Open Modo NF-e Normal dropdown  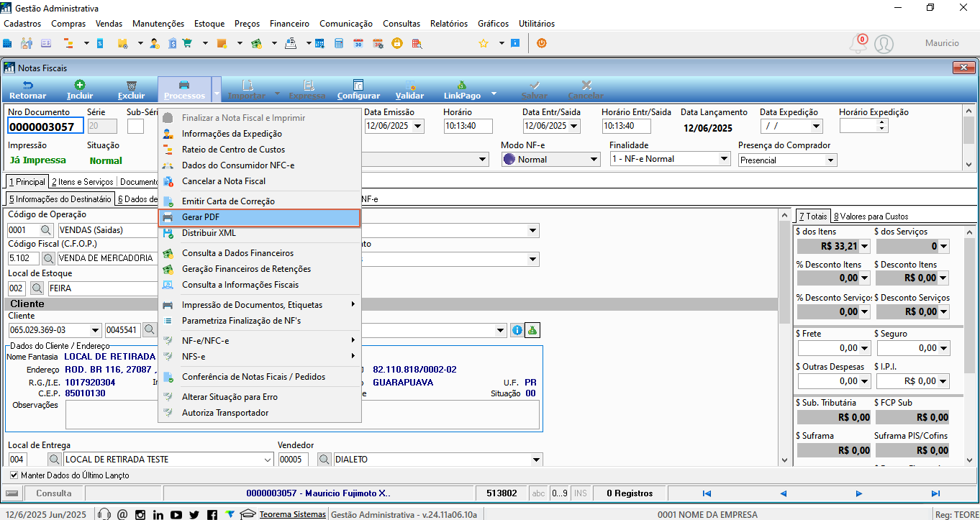coord(594,159)
